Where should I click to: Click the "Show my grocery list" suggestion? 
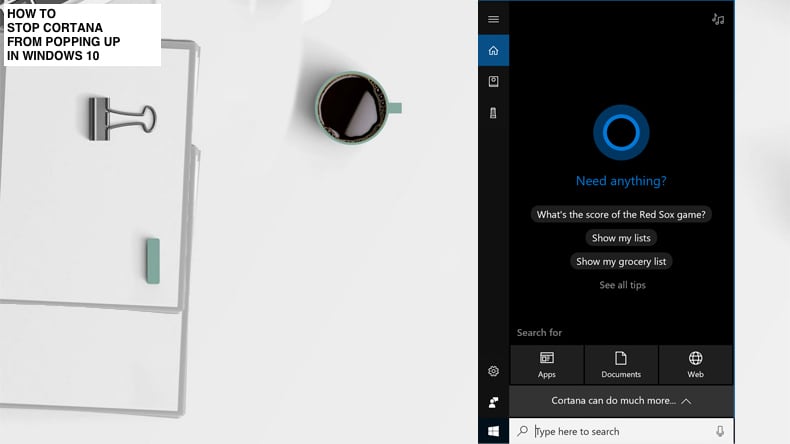click(x=621, y=262)
